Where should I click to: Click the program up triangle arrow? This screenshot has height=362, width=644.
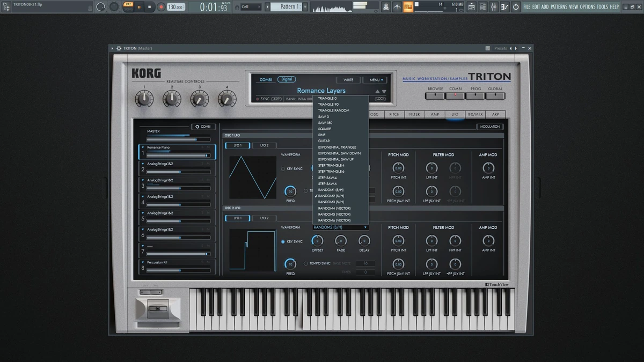377,92
